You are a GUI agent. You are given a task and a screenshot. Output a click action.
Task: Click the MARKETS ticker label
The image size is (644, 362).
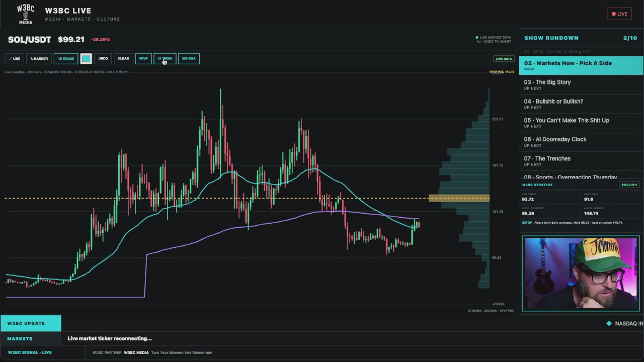[x=20, y=339]
